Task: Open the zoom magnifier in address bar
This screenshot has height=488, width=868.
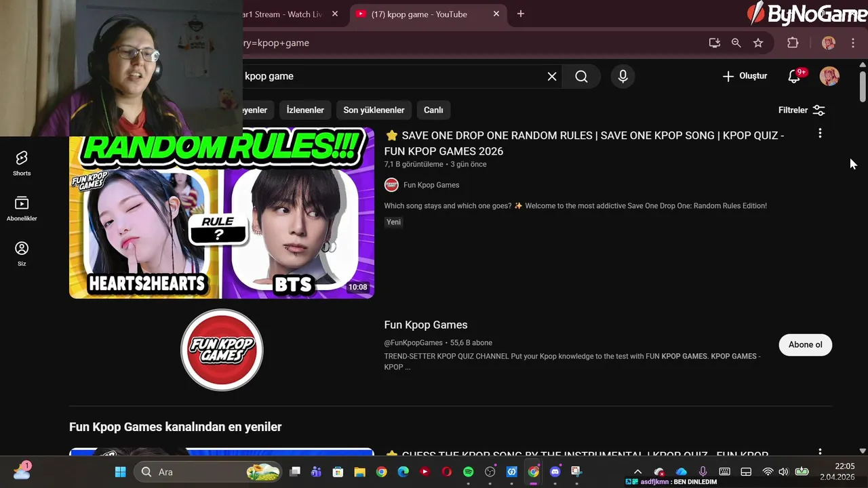Action: click(x=736, y=43)
